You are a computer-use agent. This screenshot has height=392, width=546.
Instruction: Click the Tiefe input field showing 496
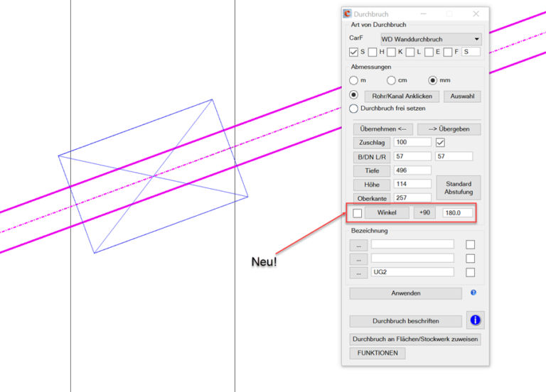pos(412,170)
